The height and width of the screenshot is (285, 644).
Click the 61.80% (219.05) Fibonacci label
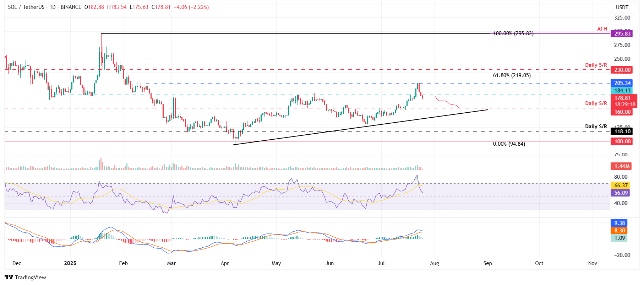(x=512, y=75)
